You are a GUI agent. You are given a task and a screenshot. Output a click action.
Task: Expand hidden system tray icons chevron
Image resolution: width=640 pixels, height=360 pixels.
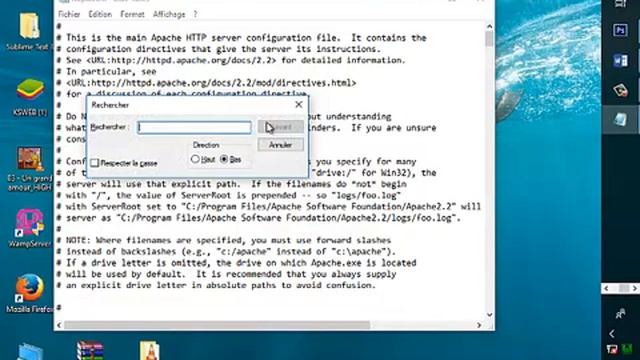click(x=612, y=334)
